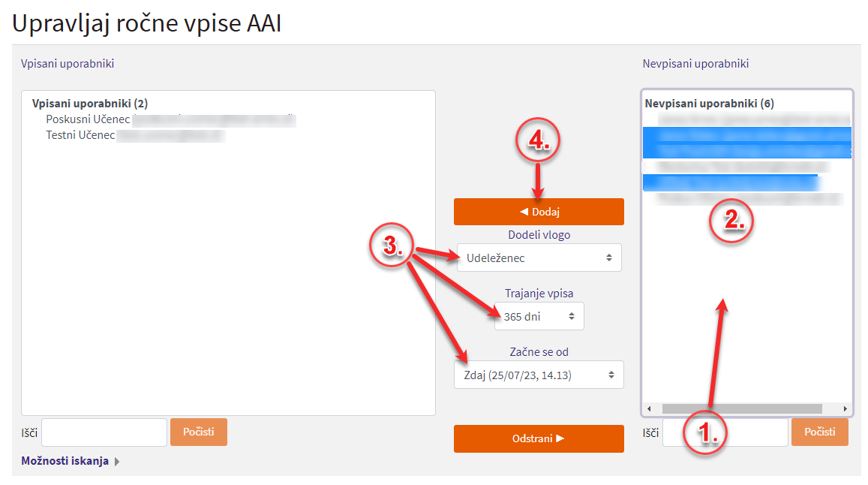Click the horizontal scrollbar thumb in unenrolled list

tap(741, 408)
